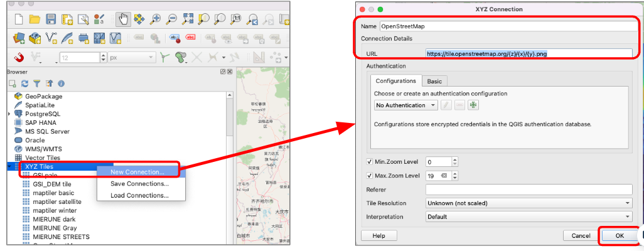Open the px units dropdown

132,58
